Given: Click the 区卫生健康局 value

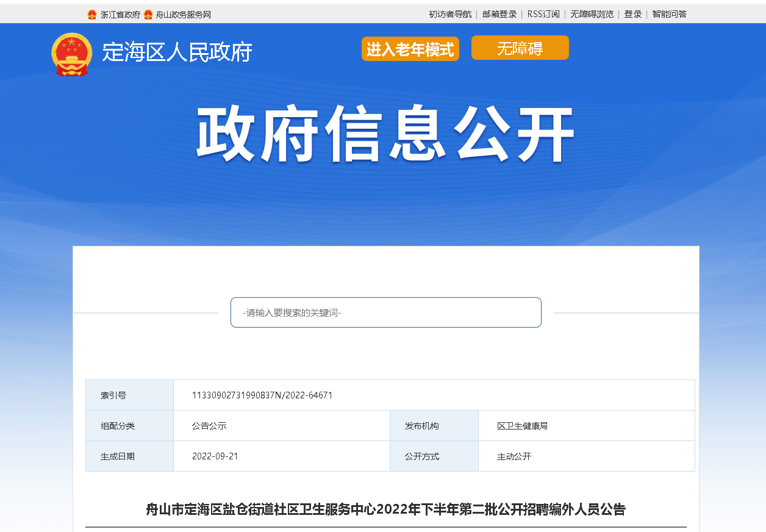Looking at the screenshot, I should 522,426.
